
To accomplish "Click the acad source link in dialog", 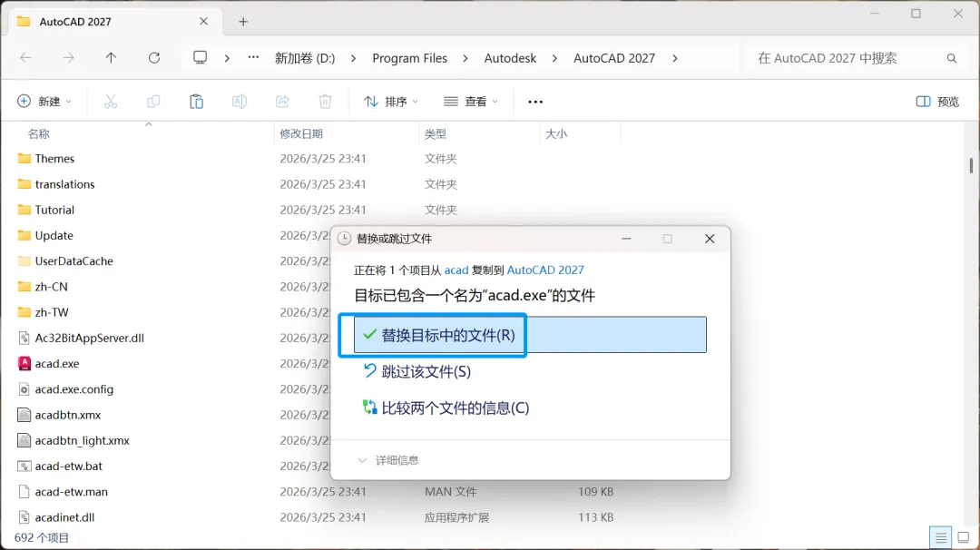I will coord(456,270).
